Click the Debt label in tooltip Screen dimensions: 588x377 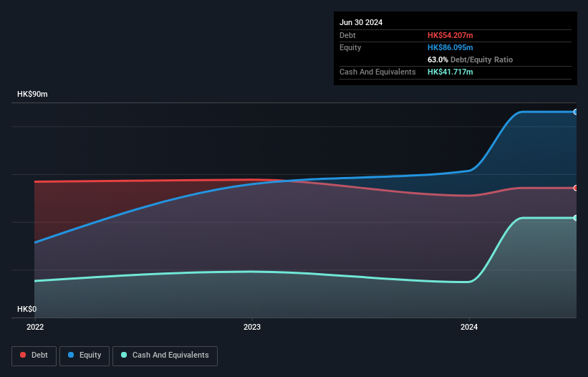(x=347, y=35)
